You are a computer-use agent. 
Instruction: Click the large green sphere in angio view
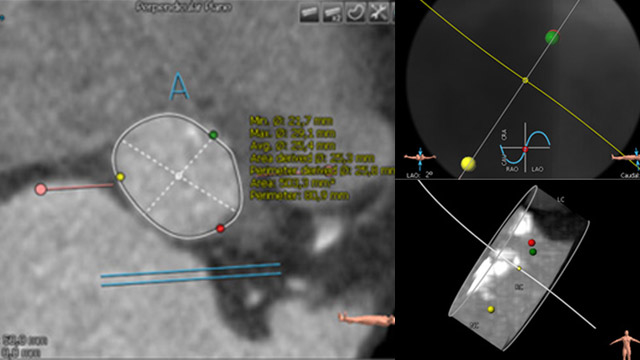coord(552,37)
